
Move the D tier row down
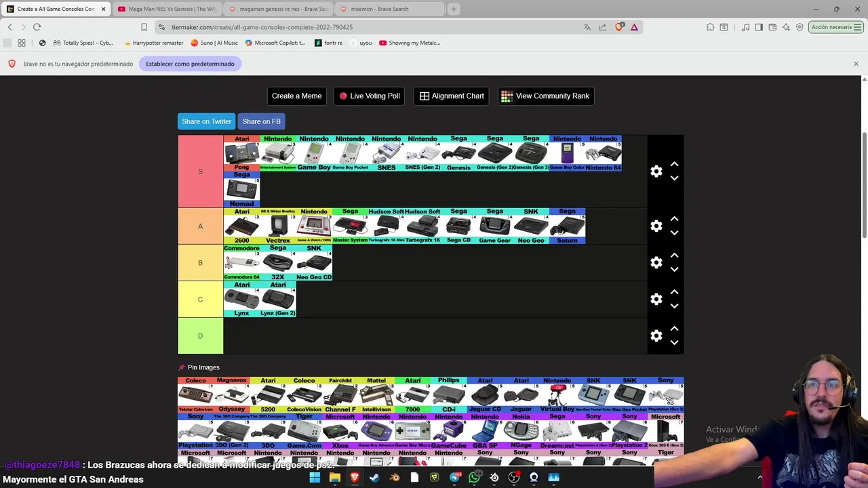pos(674,343)
